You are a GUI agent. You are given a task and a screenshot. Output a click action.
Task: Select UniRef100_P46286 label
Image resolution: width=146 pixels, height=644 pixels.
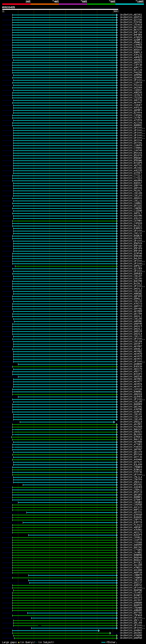[x=131, y=72]
